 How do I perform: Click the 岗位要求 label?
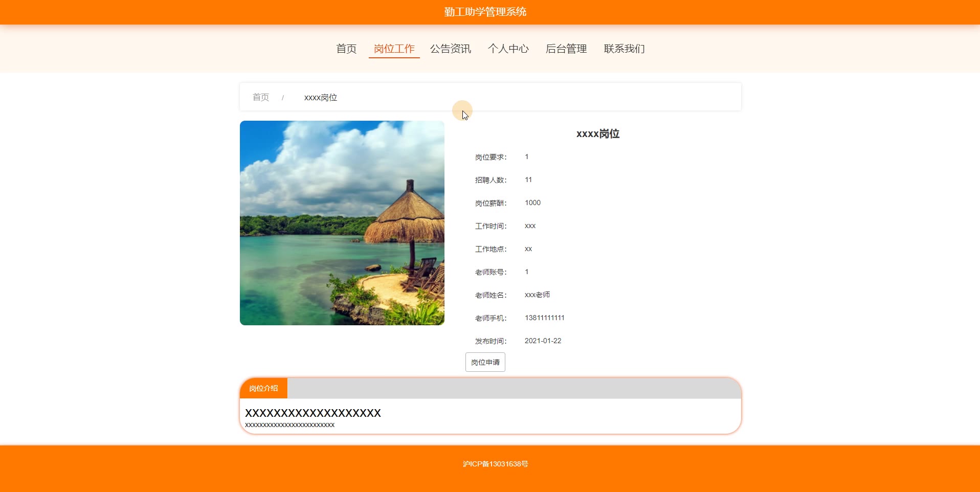491,157
